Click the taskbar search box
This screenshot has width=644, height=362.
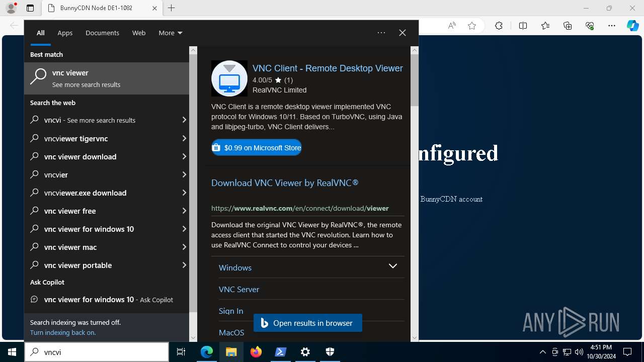tap(97, 352)
